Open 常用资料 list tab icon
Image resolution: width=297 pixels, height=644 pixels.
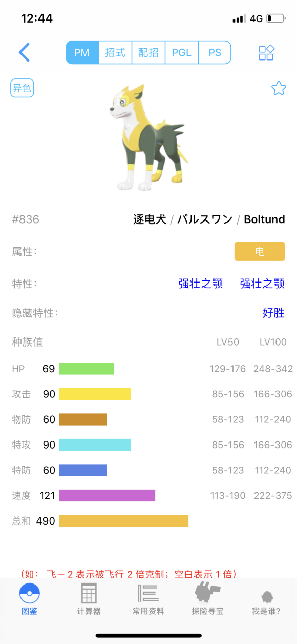[x=148, y=593]
